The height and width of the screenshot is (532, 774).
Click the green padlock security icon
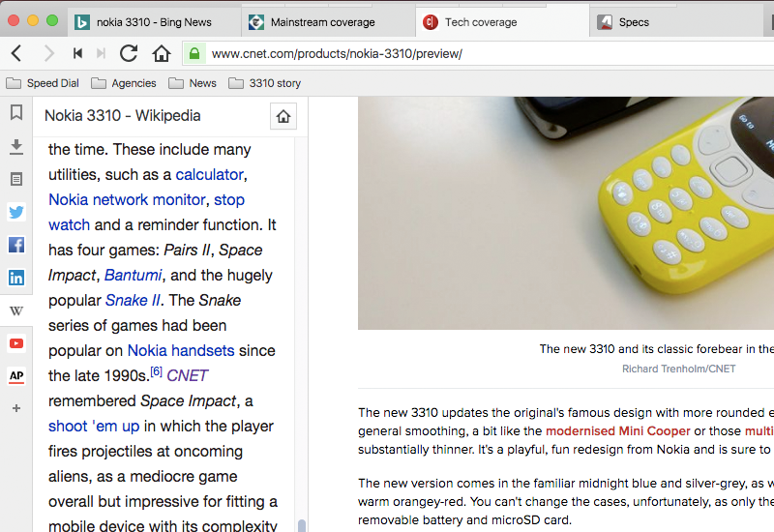click(x=194, y=53)
